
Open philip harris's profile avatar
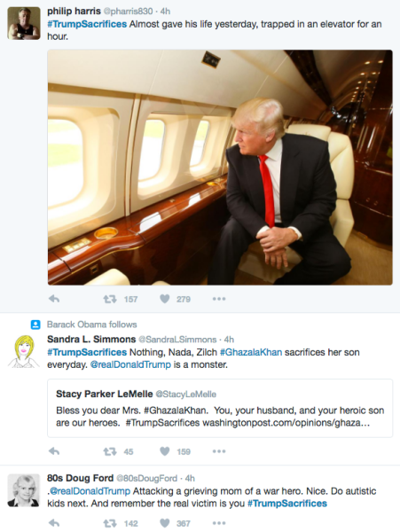coord(24,23)
